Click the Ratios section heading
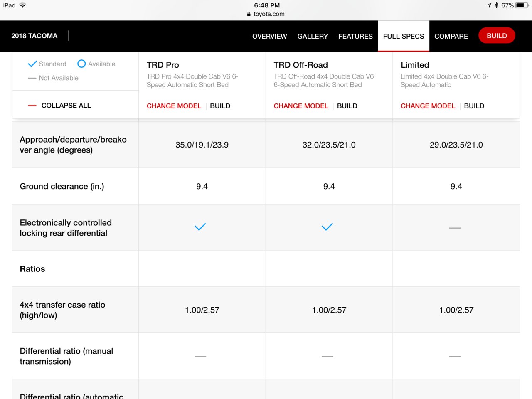The image size is (532, 399). 32,269
